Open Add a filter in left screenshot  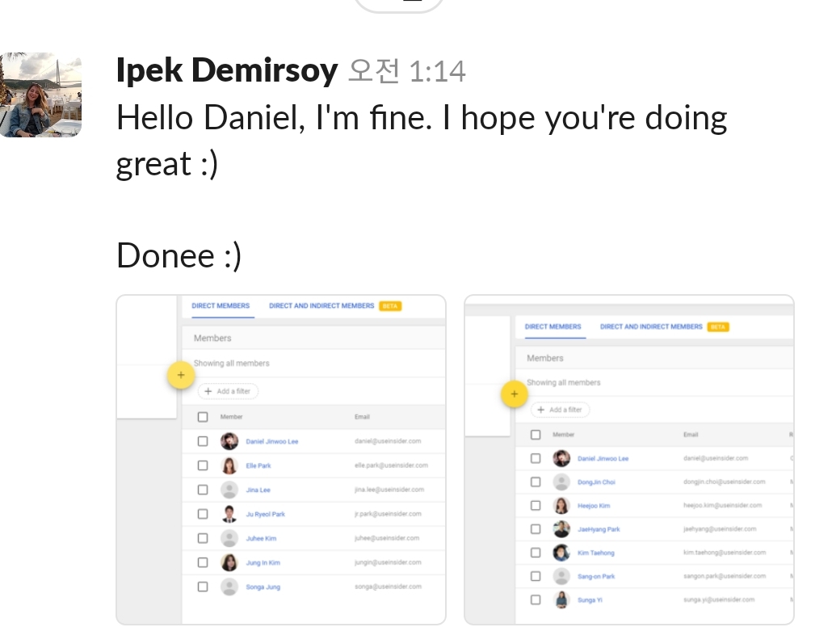(x=228, y=391)
